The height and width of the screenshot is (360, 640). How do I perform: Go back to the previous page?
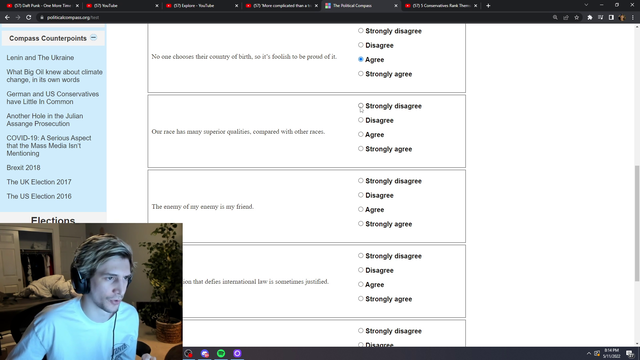coord(7,18)
